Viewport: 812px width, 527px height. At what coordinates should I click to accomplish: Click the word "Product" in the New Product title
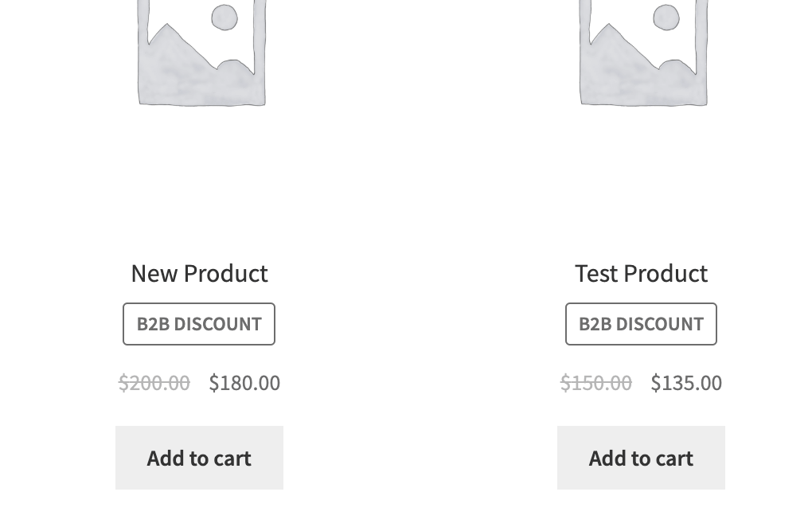tap(226, 273)
